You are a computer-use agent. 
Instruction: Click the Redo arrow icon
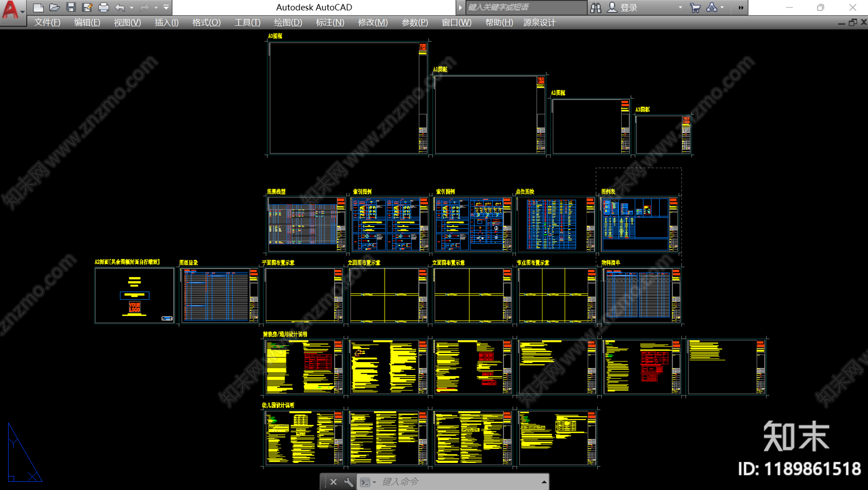(x=144, y=8)
